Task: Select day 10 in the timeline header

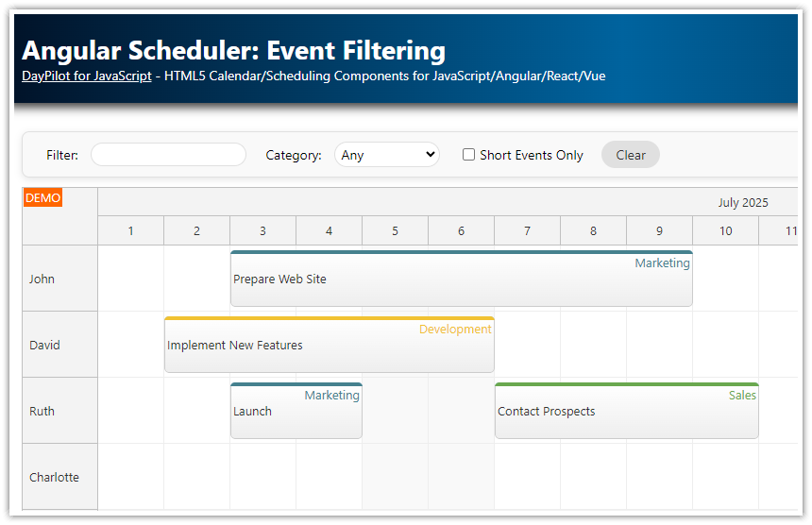Action: click(x=725, y=231)
